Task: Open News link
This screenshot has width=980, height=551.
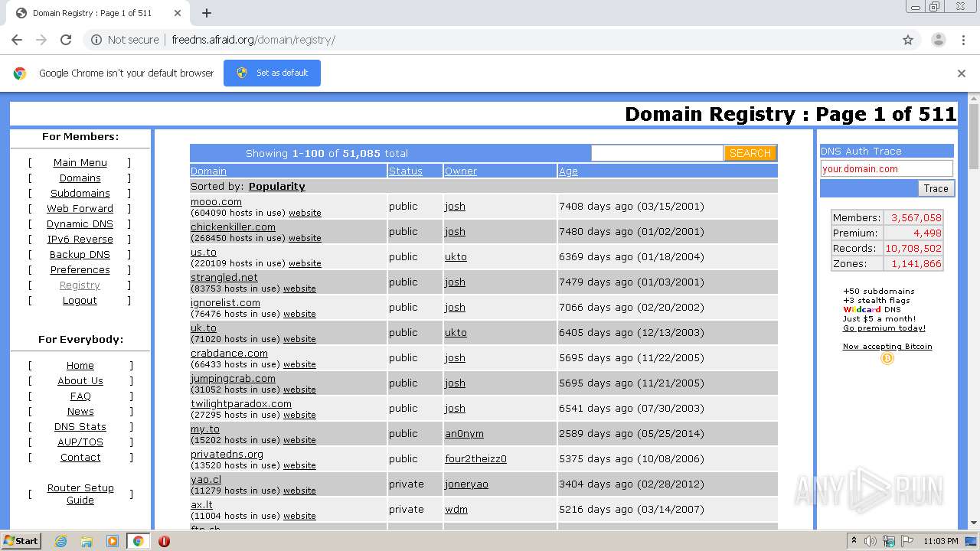Action: click(x=80, y=411)
